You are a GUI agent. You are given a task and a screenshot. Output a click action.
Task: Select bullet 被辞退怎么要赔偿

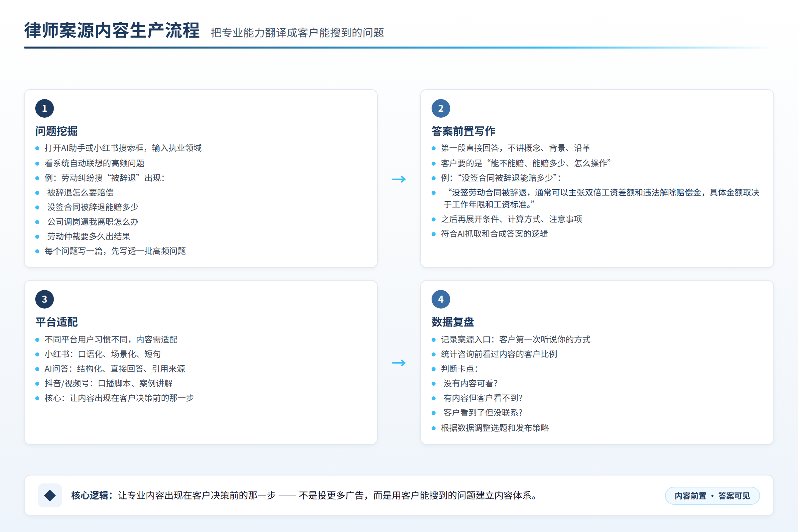click(80, 193)
